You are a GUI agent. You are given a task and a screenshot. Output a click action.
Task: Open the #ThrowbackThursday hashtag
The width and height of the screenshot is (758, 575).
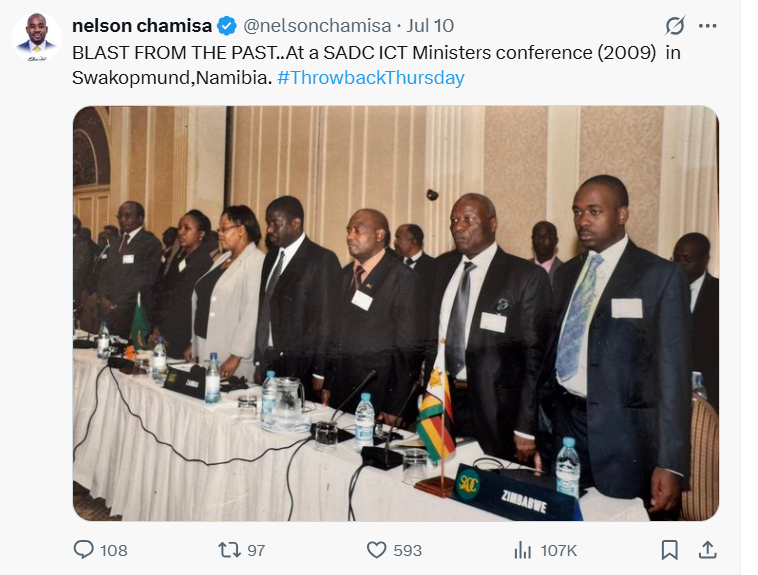coord(371,77)
